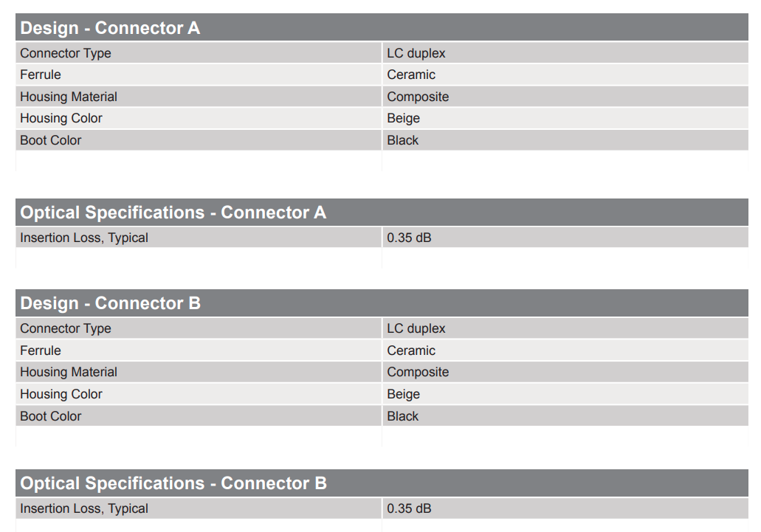Select the Connector Type label under Connector B

point(66,328)
